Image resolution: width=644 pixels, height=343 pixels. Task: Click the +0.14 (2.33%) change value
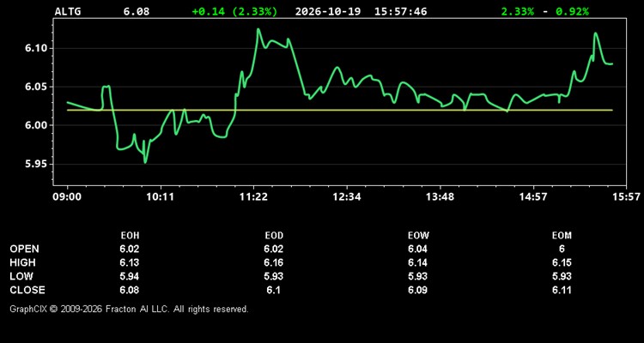234,11
